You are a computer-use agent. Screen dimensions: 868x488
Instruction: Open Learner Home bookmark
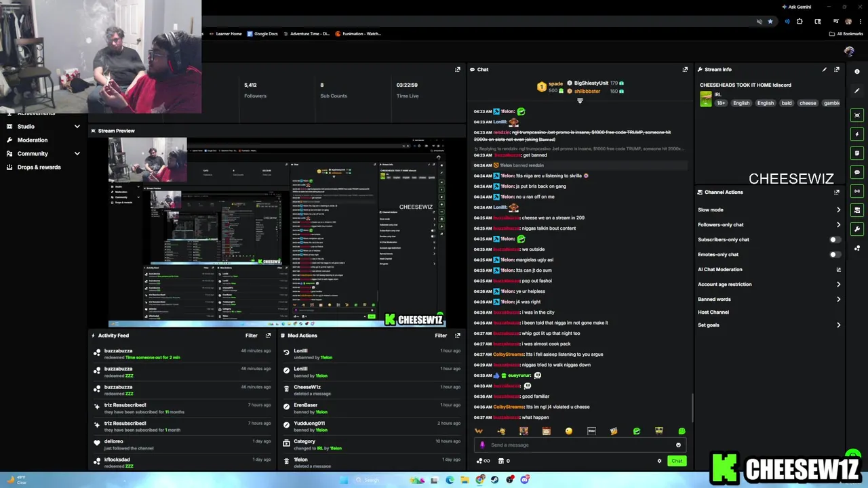[x=225, y=34]
